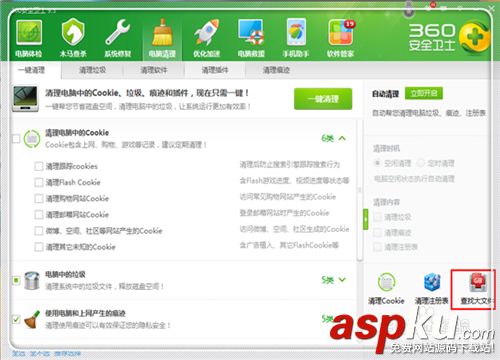Click the green 一键清理 button
500x360 pixels.
pyautogui.click(x=323, y=99)
